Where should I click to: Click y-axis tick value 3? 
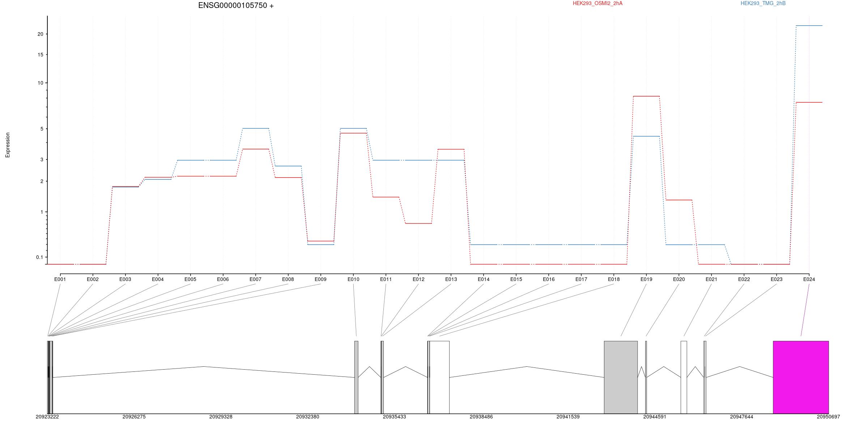tap(42, 159)
